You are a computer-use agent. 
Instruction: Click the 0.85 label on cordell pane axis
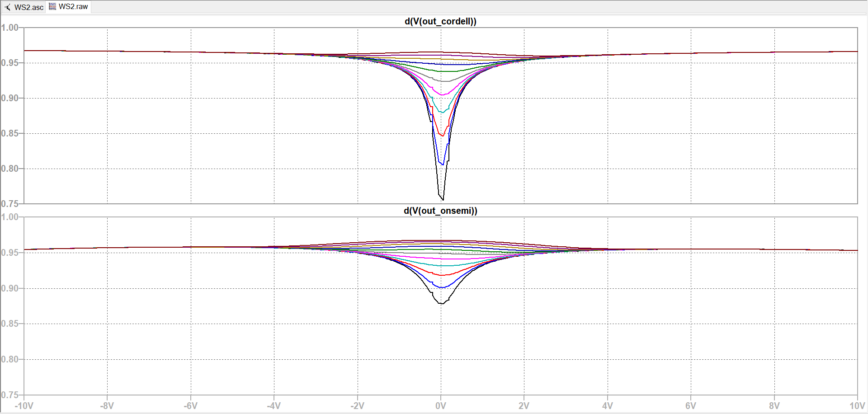pyautogui.click(x=10, y=133)
